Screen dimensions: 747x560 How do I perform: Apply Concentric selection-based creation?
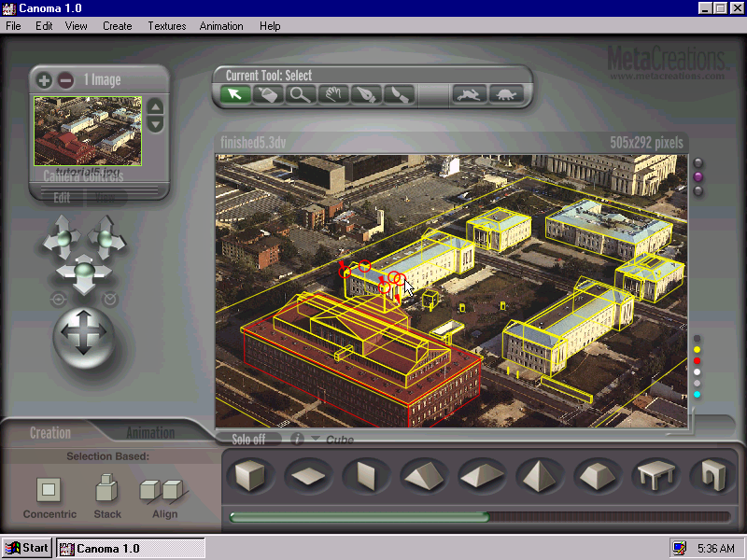click(x=49, y=489)
